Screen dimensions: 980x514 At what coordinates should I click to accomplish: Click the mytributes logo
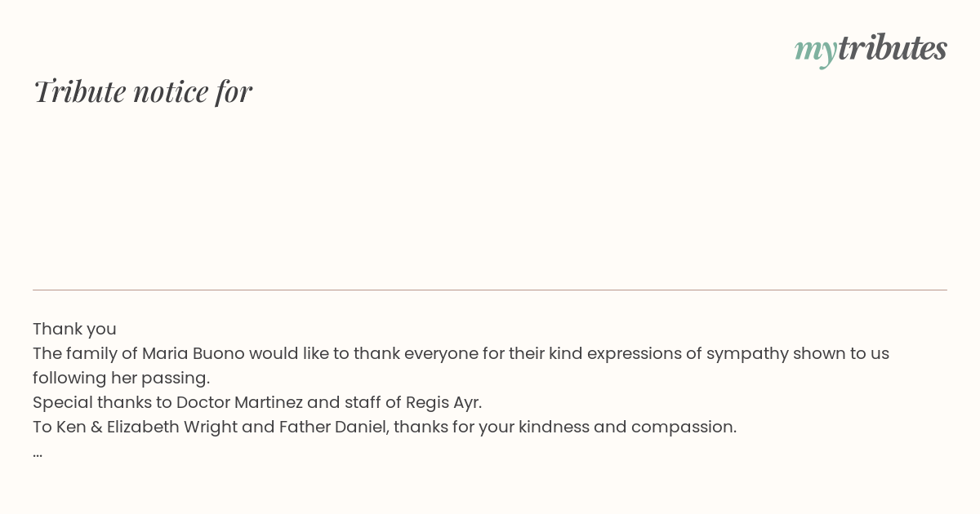pyautogui.click(x=871, y=49)
